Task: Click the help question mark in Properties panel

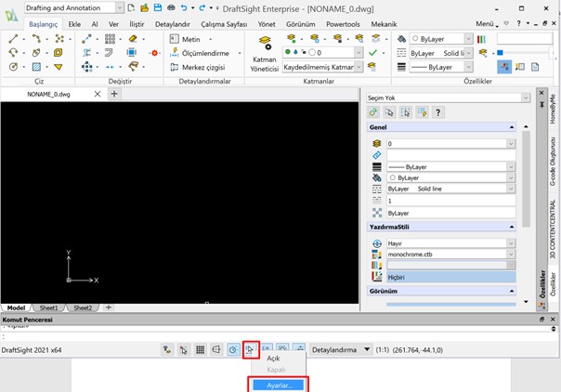Action: coord(438,112)
